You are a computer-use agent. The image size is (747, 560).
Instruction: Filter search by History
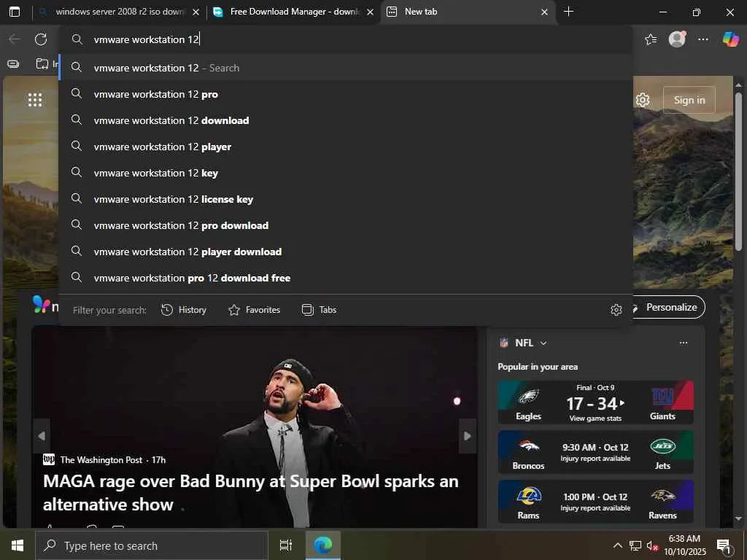(x=183, y=310)
